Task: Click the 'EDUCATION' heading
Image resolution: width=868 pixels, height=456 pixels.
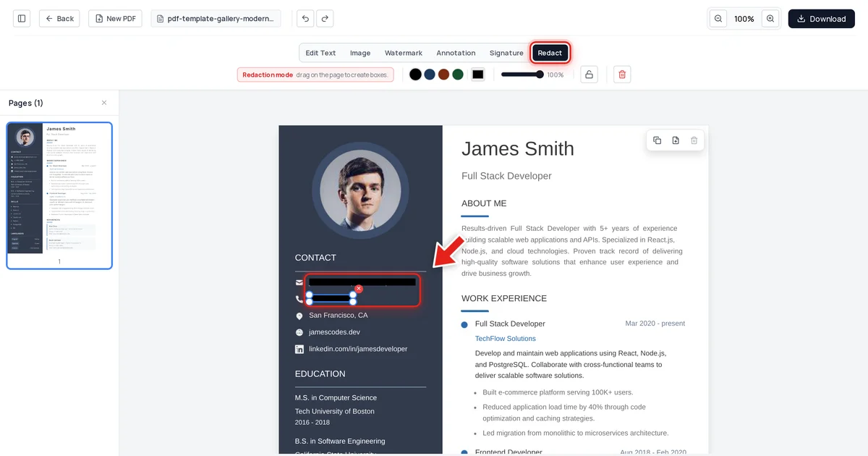Action: click(x=320, y=373)
